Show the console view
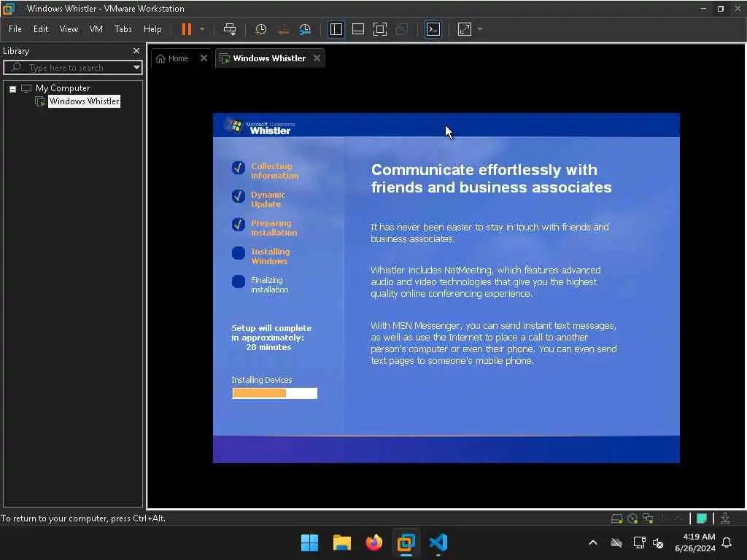Screen dimensions: 747x560 pyautogui.click(x=433, y=29)
